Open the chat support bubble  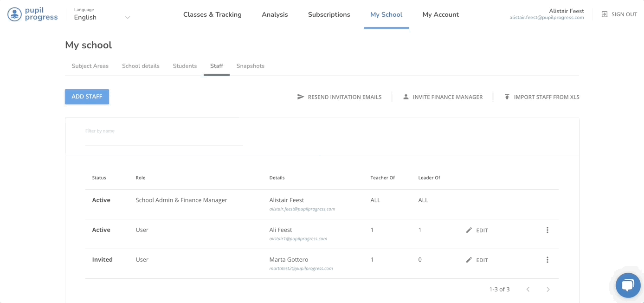628,285
